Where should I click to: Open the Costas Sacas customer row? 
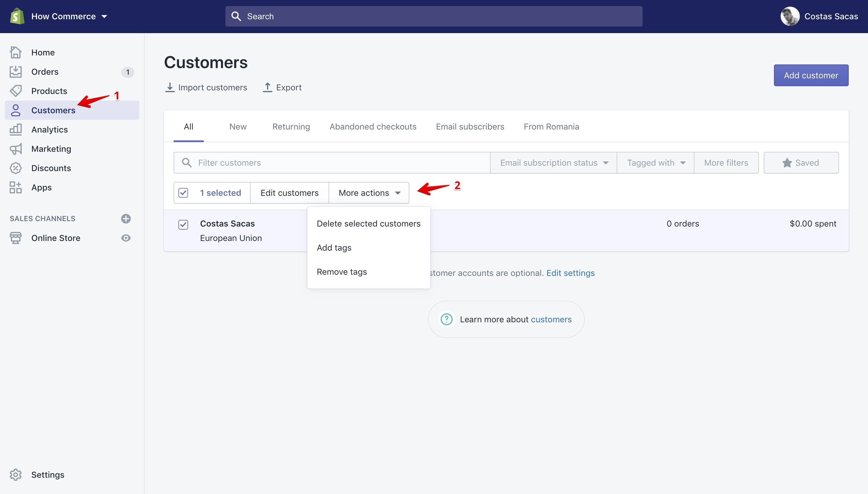pos(506,231)
